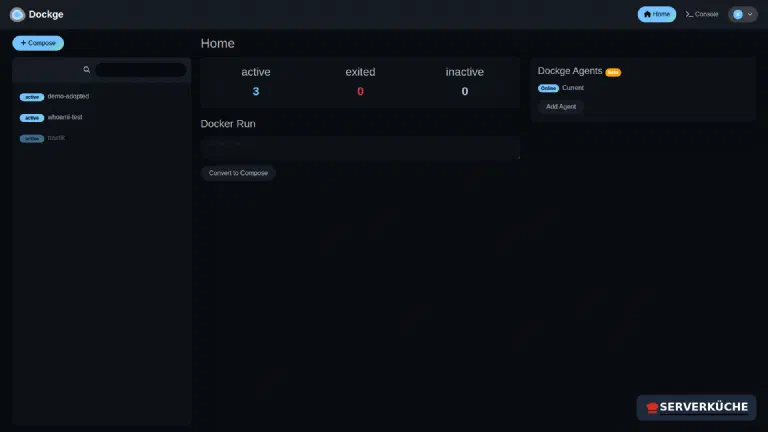Viewport: 768px width, 432px height.
Task: Create a new stack with + Compose
Action: pos(38,43)
